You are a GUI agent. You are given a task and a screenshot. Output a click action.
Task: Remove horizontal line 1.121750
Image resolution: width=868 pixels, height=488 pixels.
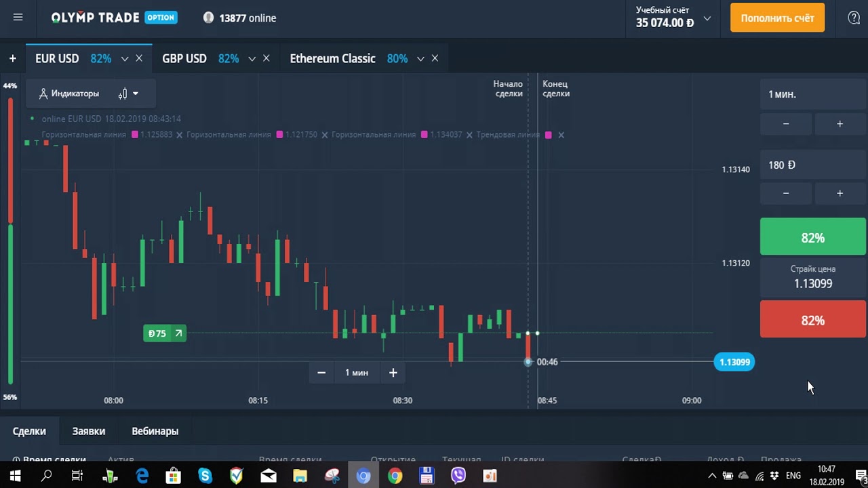[x=324, y=135]
